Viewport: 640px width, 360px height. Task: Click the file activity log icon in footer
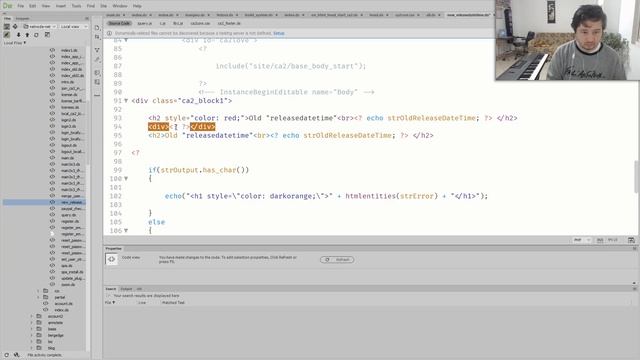[16, 355]
